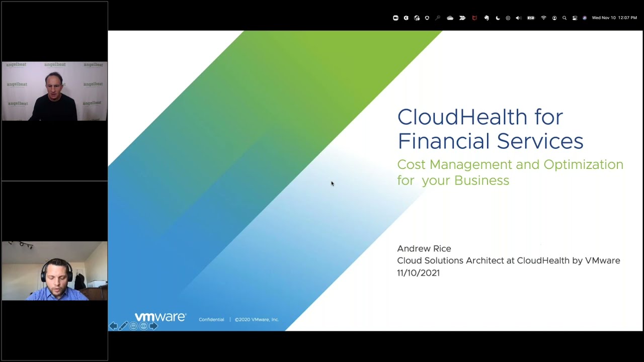644x362 pixels.
Task: Launch Siri from the menu bar
Action: (x=585, y=18)
